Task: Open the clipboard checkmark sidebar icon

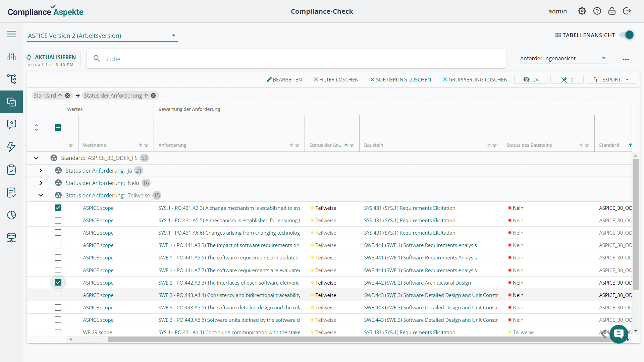Action: (11, 170)
